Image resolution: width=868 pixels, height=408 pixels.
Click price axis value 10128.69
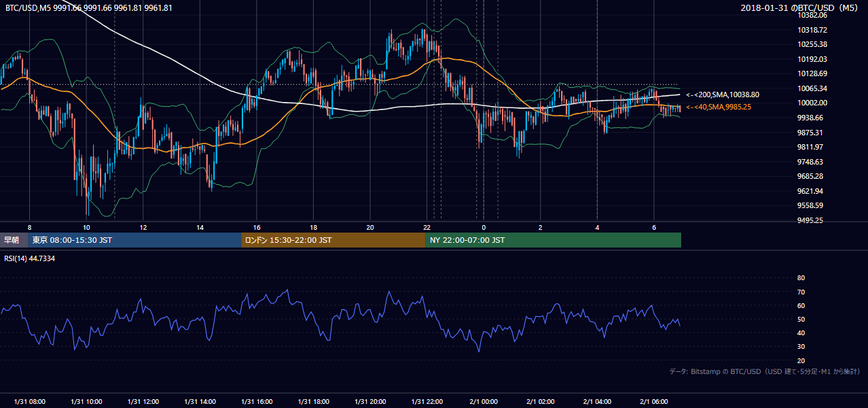(x=812, y=73)
